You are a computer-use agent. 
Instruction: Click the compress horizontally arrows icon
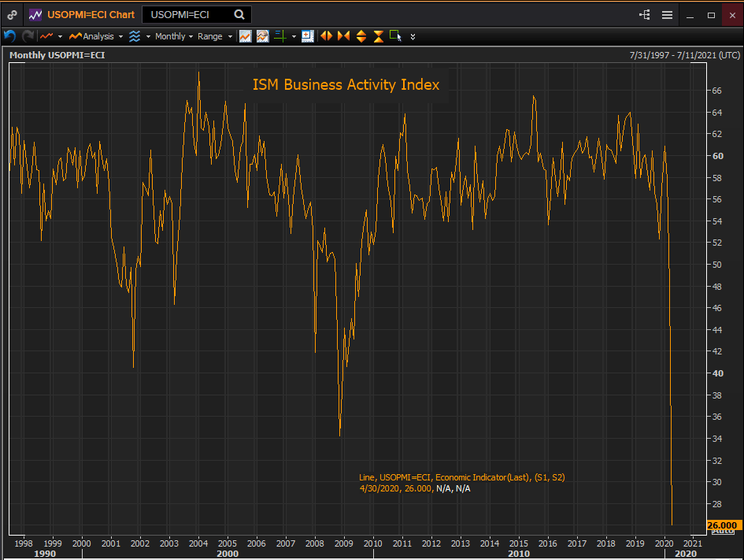tap(343, 36)
